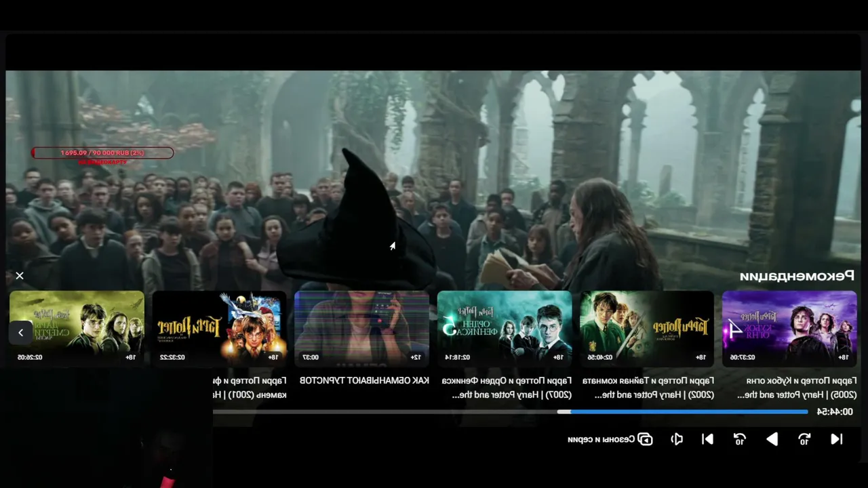
Task: Click the 18+ badge on Chamber of Secrets
Action: coord(701,357)
